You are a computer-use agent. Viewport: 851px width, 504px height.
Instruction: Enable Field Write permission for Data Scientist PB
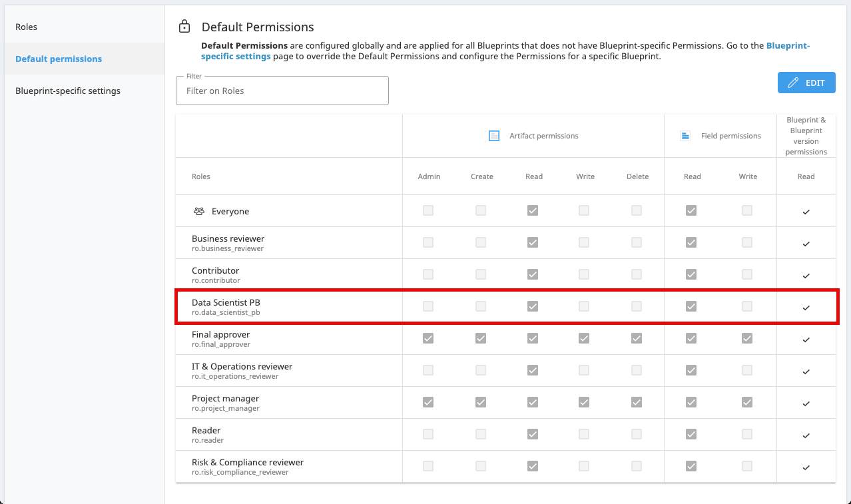(x=746, y=306)
